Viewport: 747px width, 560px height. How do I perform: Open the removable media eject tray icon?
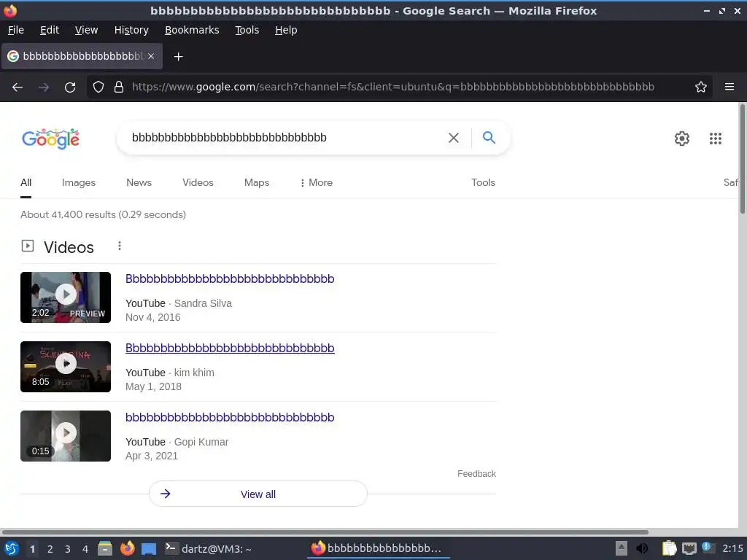tap(622, 548)
